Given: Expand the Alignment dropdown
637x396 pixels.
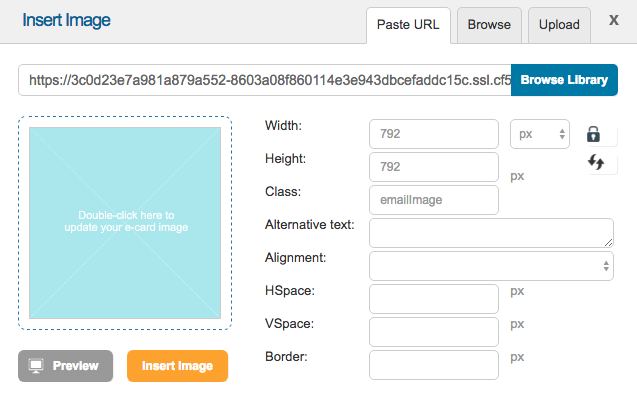Looking at the screenshot, I should coord(491,266).
